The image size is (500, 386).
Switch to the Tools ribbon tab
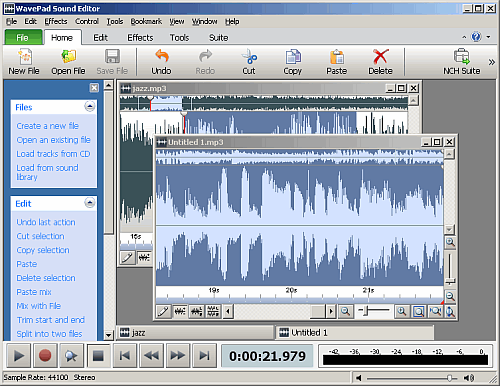[x=179, y=38]
